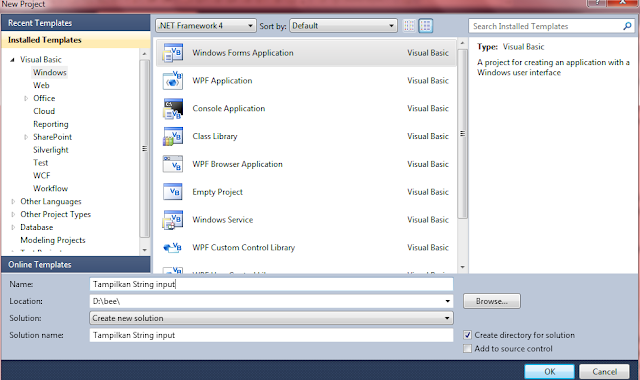
Task: Expand the Other Languages node
Action: pyautogui.click(x=13, y=202)
